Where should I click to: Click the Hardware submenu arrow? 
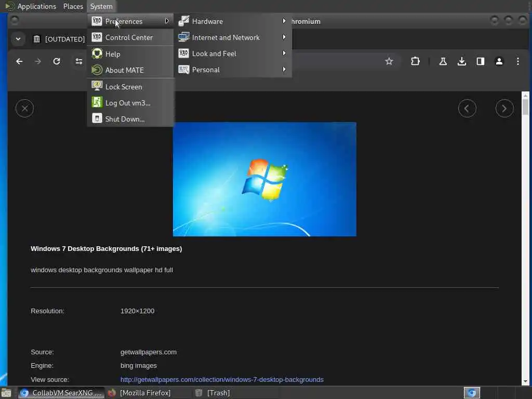(x=284, y=21)
